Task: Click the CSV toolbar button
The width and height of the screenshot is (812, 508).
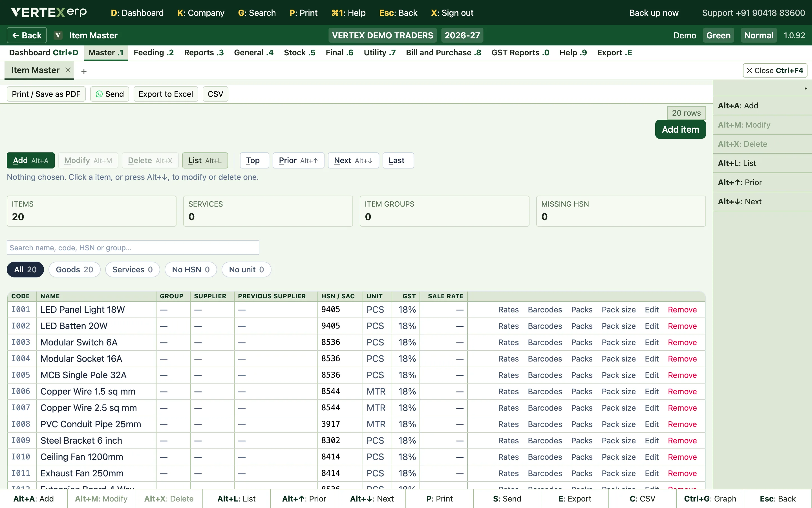Action: pos(215,94)
